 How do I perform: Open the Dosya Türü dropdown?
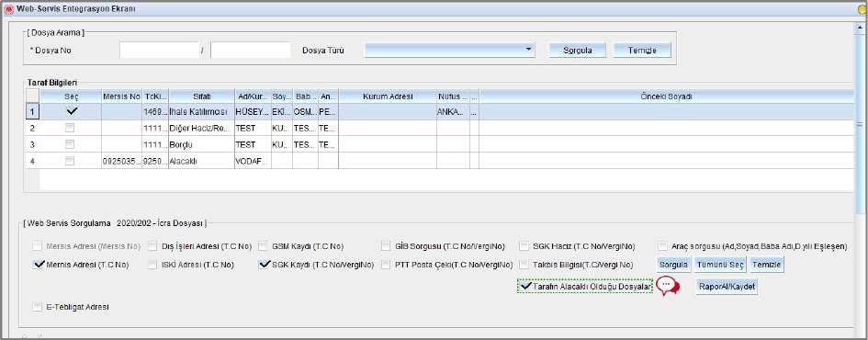pos(449,50)
